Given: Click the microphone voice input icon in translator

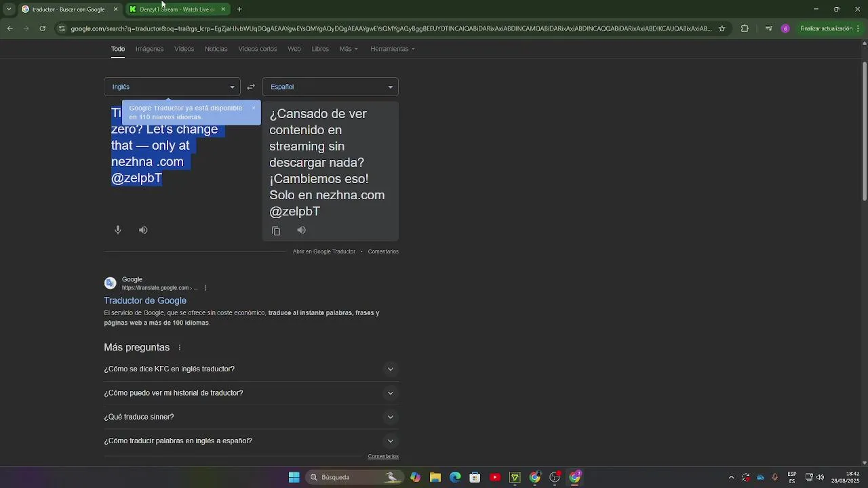Looking at the screenshot, I should click(x=118, y=230).
